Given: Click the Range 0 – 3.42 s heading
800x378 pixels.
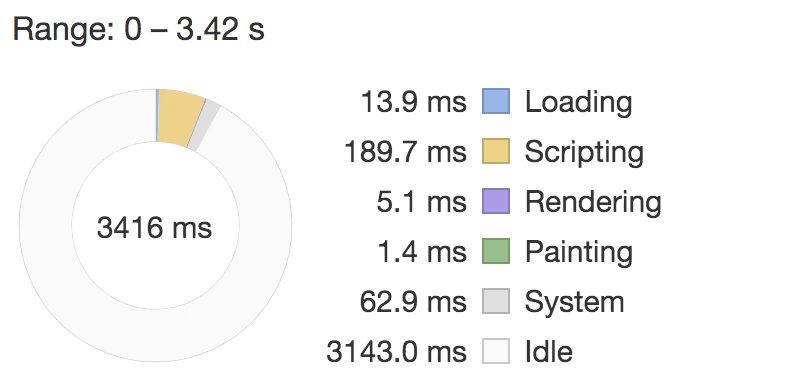Looking at the screenshot, I should point(138,29).
